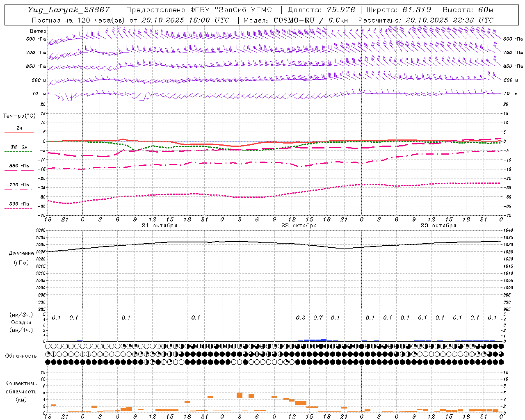Select the 23 октября date label
The width and height of the screenshot is (525, 420).
tap(438, 226)
